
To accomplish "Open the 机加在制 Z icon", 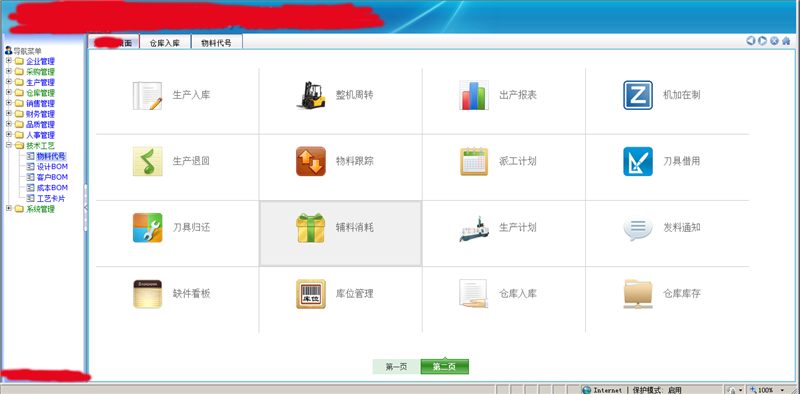I will coord(638,95).
